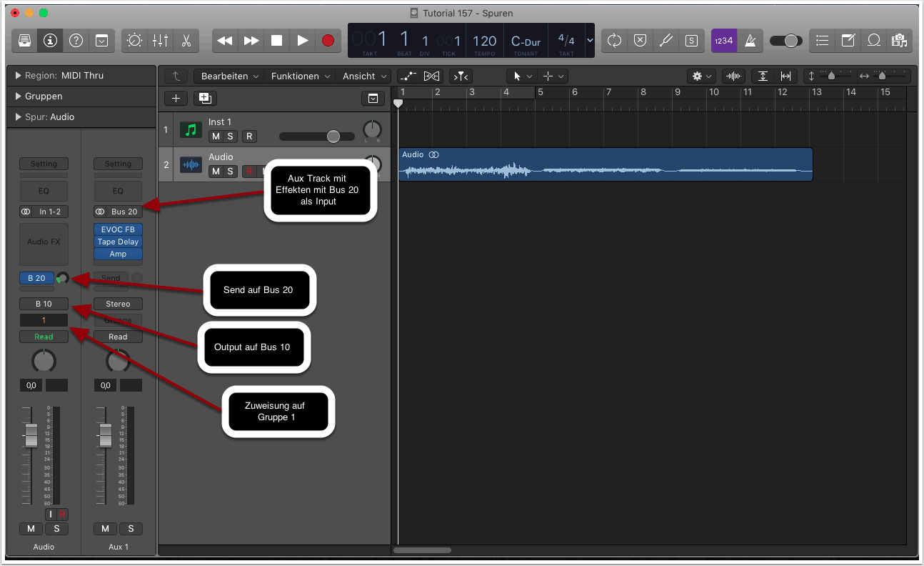The width and height of the screenshot is (924, 566).
Task: Open the Mixer from the control bar
Action: pyautogui.click(x=160, y=41)
